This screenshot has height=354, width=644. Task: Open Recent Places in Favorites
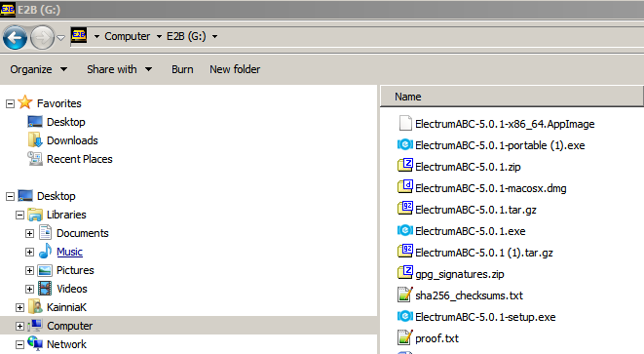click(79, 159)
